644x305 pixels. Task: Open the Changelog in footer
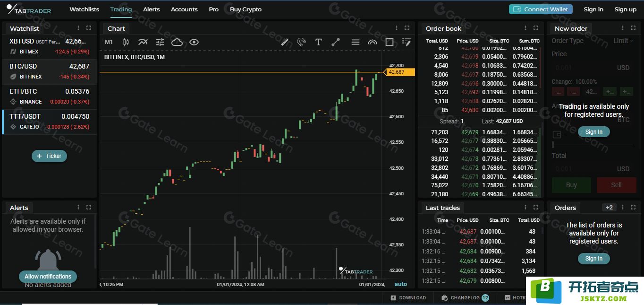click(x=465, y=298)
